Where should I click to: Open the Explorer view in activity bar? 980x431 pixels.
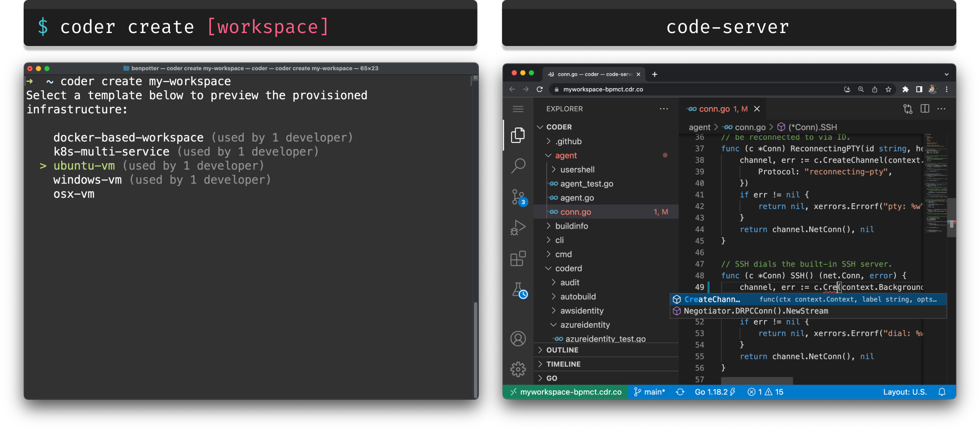[x=518, y=135]
